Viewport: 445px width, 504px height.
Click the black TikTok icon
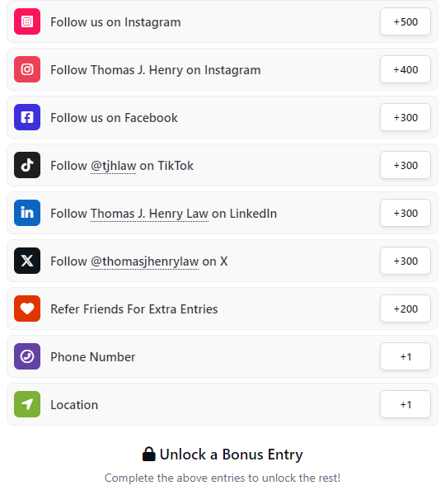27,165
